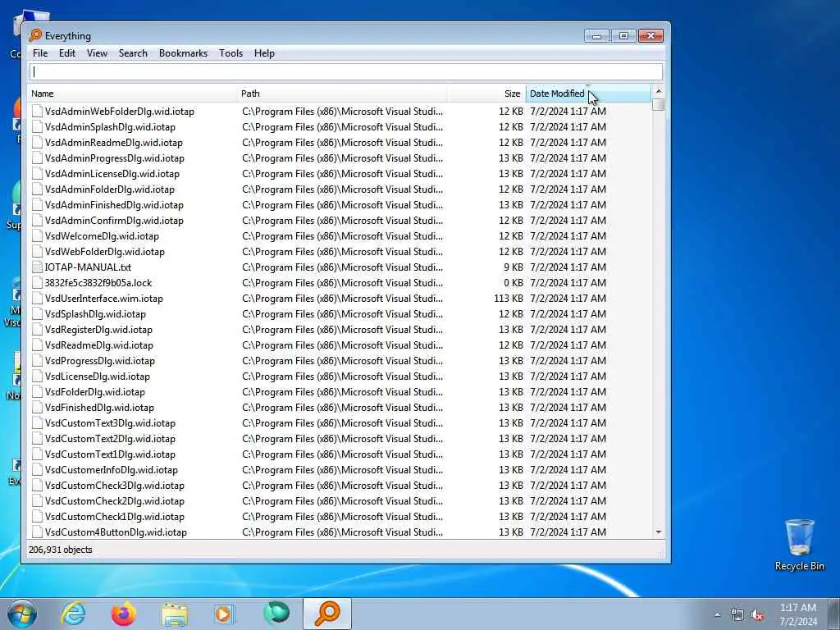Select file icon of VsdRegisterDlg.wid.iotap
The width and height of the screenshot is (840, 630).
(x=37, y=330)
